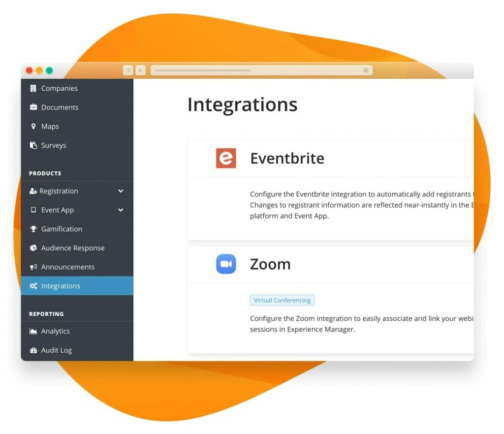Open Announcements in the sidebar
504x434 pixels.
click(x=77, y=267)
